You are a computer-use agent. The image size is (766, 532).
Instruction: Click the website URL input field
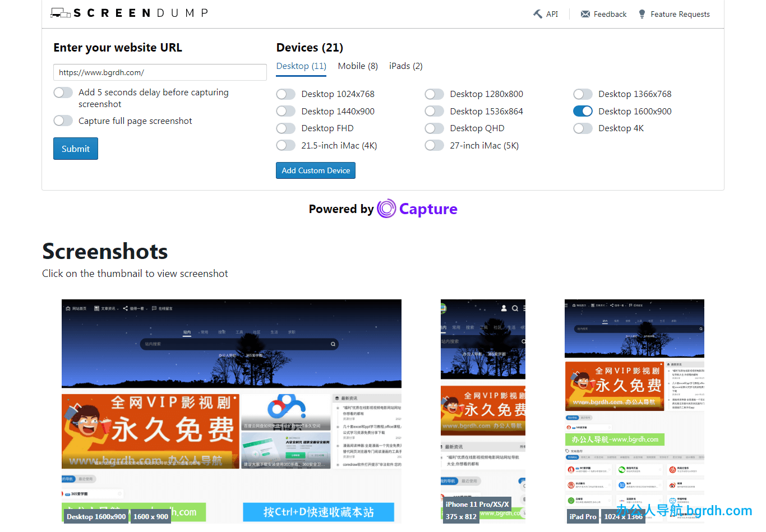160,72
